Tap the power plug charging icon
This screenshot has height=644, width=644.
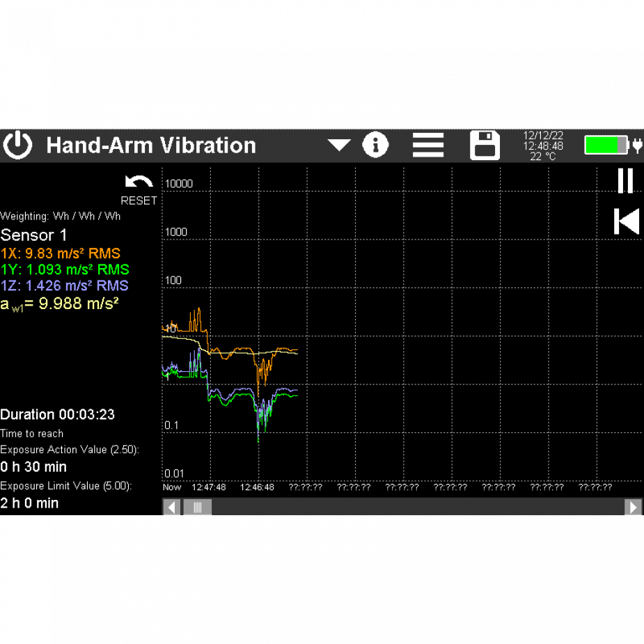click(638, 146)
